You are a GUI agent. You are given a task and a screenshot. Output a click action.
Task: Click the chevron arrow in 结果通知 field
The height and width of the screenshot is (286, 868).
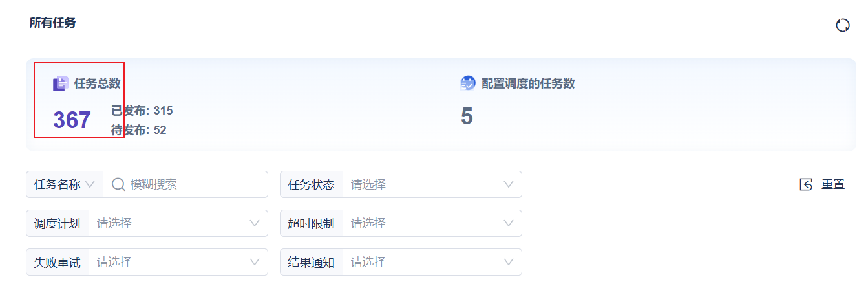tap(509, 262)
